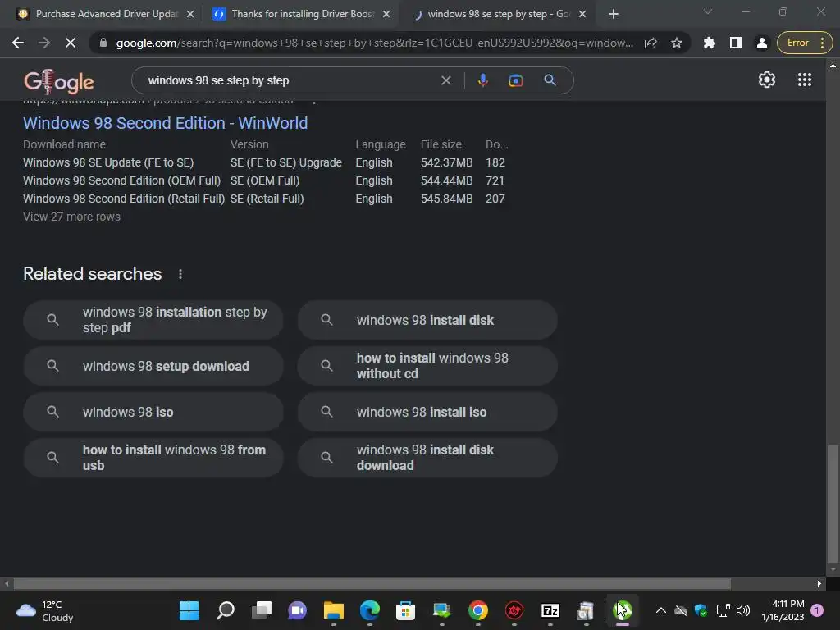Open the tab search dropdown arrow
The height and width of the screenshot is (630, 840).
(708, 11)
